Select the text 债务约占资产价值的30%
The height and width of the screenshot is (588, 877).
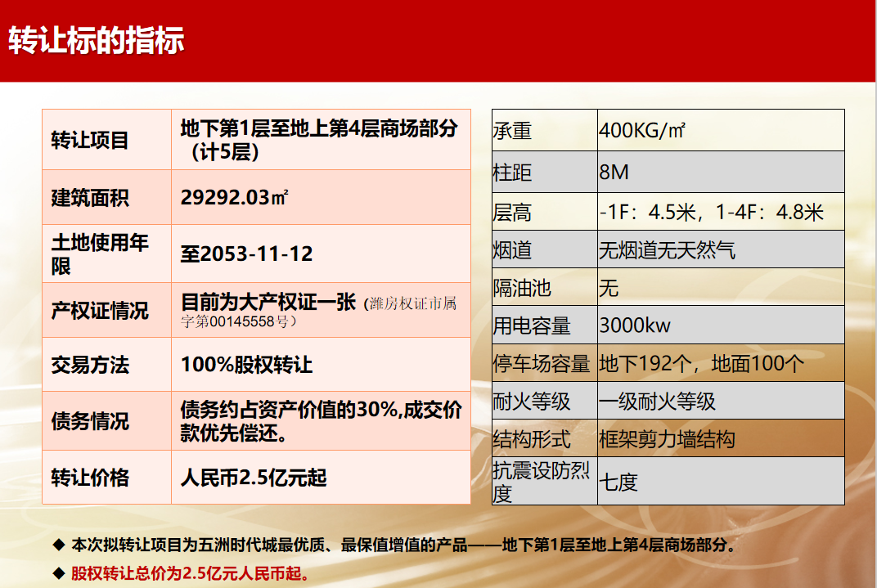(289, 410)
